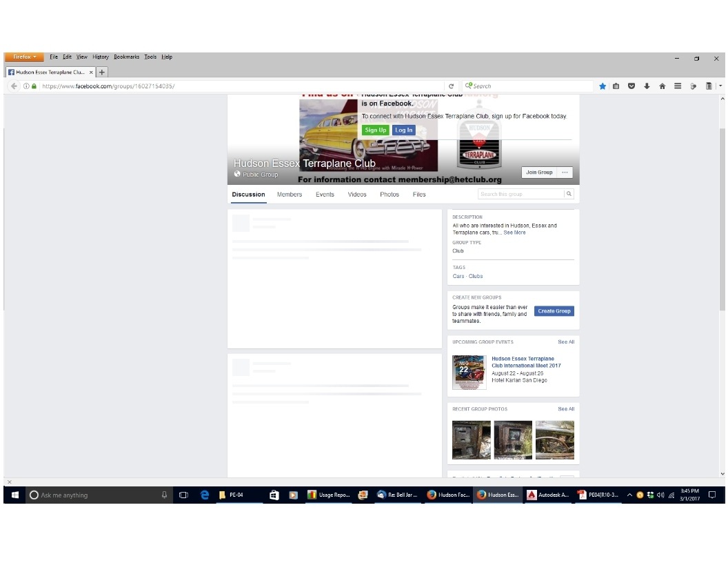Open the Pocket icon in toolbar
728x563 pixels.
pos(631,86)
